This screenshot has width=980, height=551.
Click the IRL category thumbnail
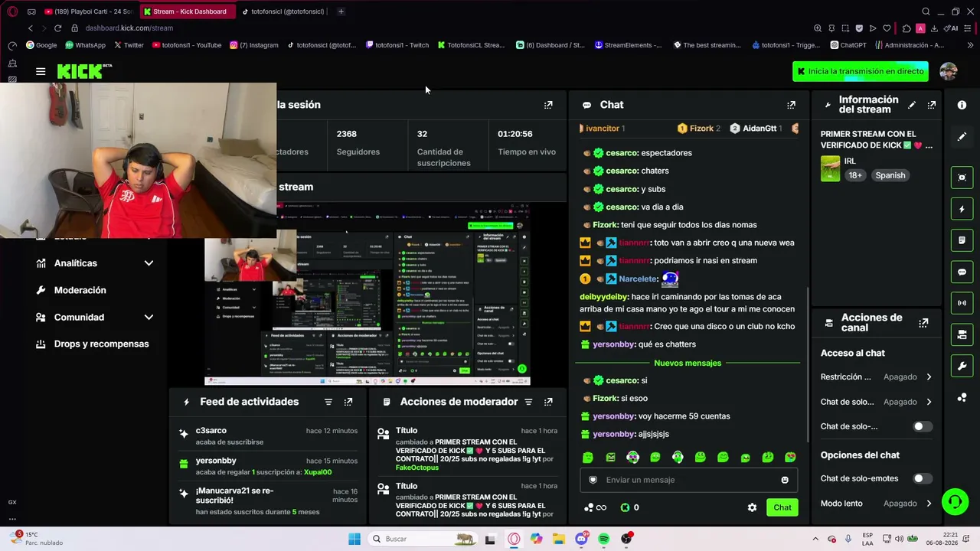tap(830, 168)
